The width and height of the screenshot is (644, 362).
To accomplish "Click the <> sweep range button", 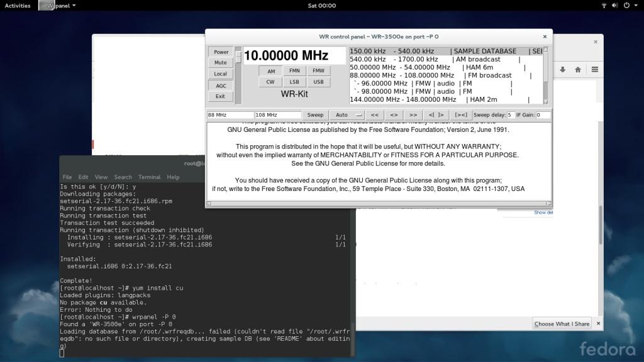I will click(394, 115).
